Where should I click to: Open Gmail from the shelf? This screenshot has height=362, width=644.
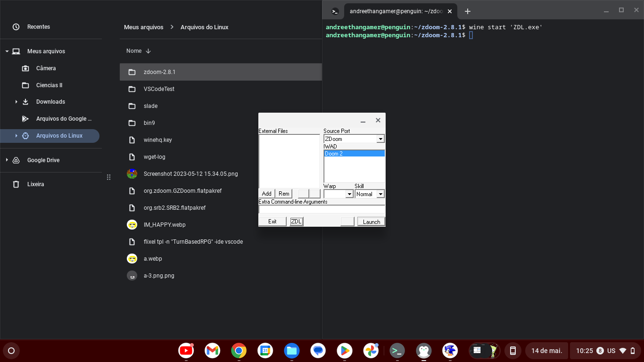213,351
